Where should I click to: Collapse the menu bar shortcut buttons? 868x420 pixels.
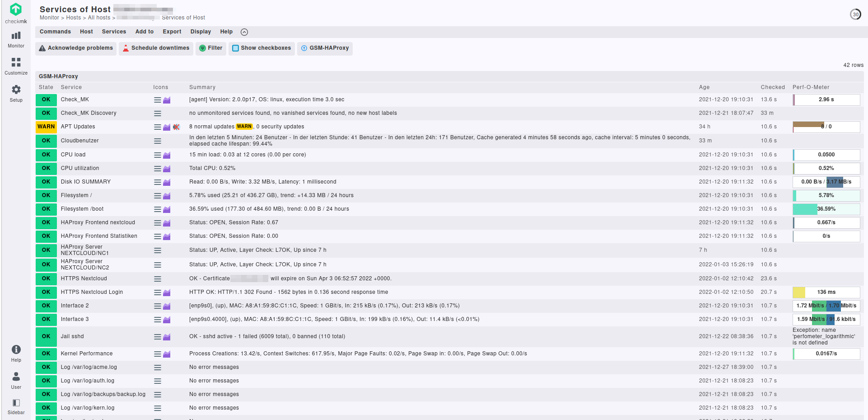click(x=244, y=32)
